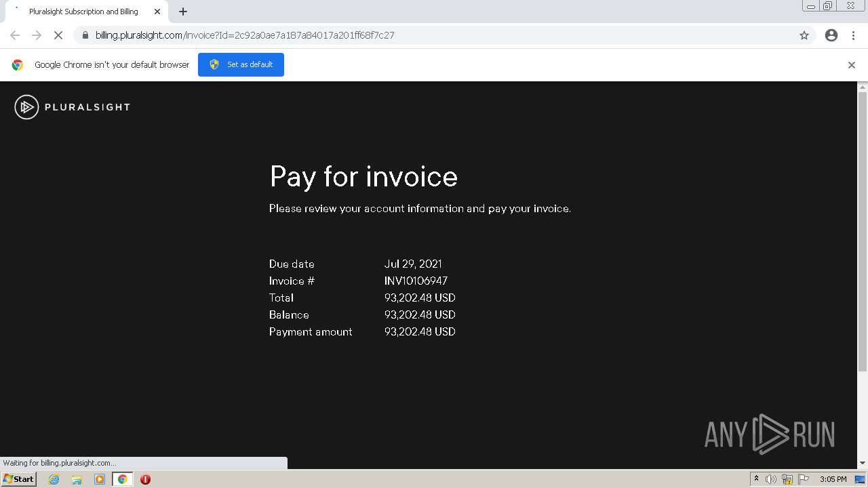Click the Due date label
Image resolution: width=868 pixels, height=488 pixels.
pos(292,264)
